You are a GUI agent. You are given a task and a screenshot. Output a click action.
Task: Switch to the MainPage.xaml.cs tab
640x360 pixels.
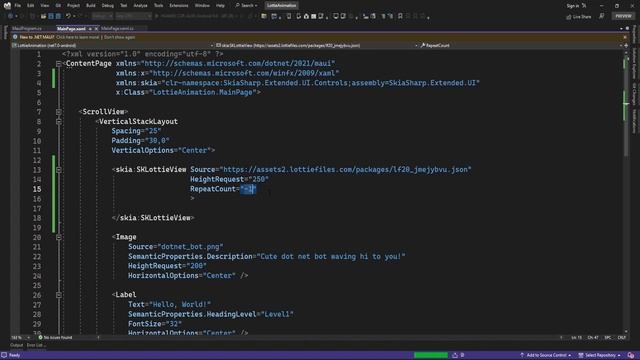pos(118,29)
